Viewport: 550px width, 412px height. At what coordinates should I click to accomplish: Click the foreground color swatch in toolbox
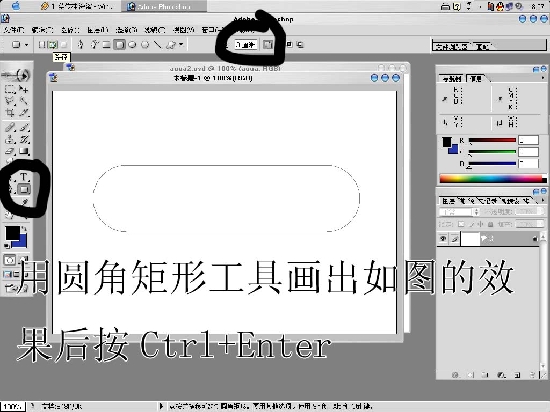coord(12,233)
